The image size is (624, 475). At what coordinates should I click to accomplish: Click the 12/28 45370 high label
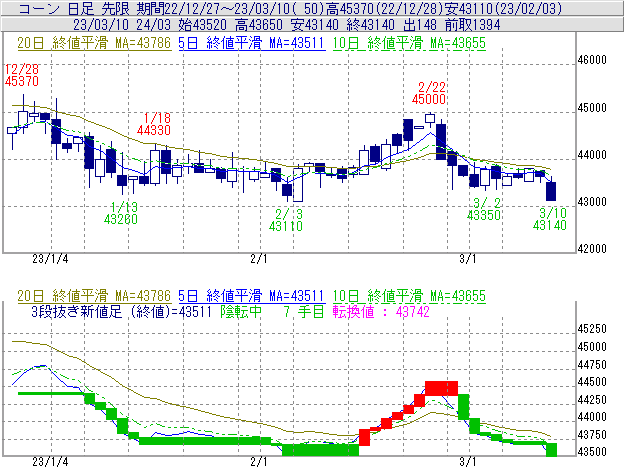click(x=22, y=75)
